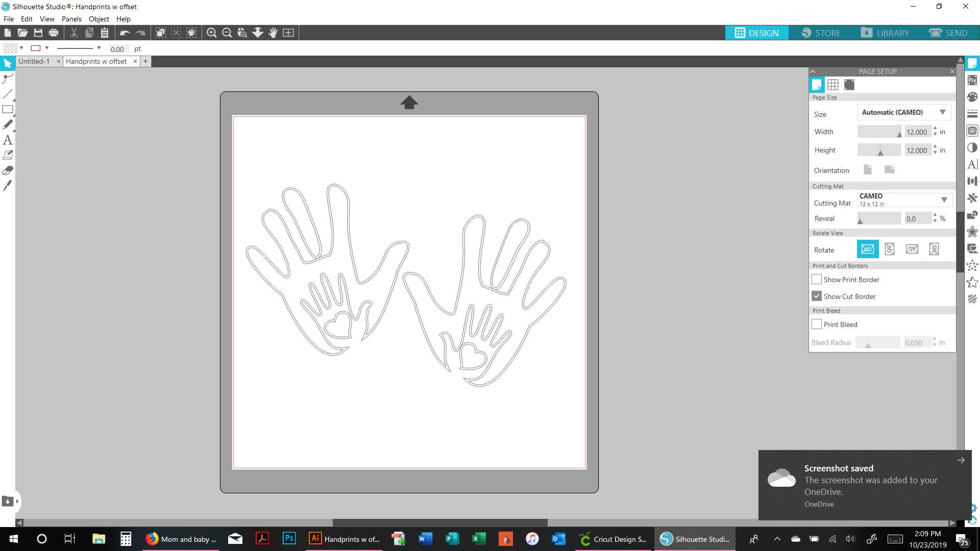Select the Freehand drawing tool

coord(8,124)
